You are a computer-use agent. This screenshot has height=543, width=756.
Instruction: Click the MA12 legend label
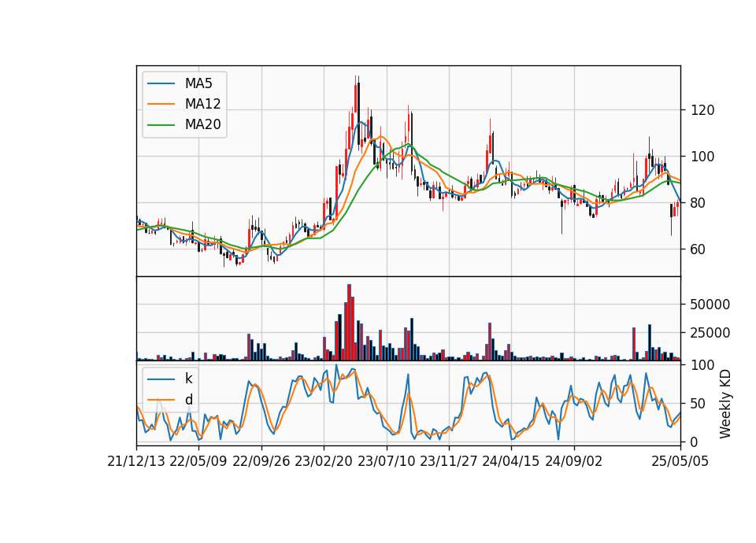pyautogui.click(x=202, y=104)
